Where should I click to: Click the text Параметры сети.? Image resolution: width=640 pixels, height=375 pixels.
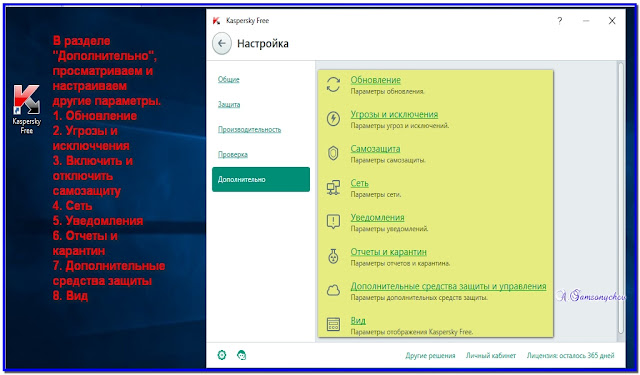point(376,195)
